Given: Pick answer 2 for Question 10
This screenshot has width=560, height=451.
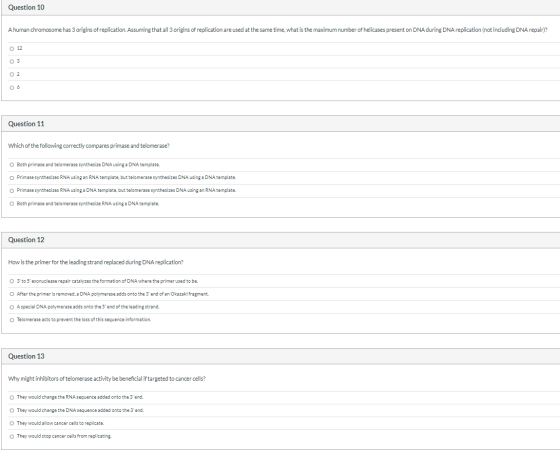Looking at the screenshot, I should point(12,75).
